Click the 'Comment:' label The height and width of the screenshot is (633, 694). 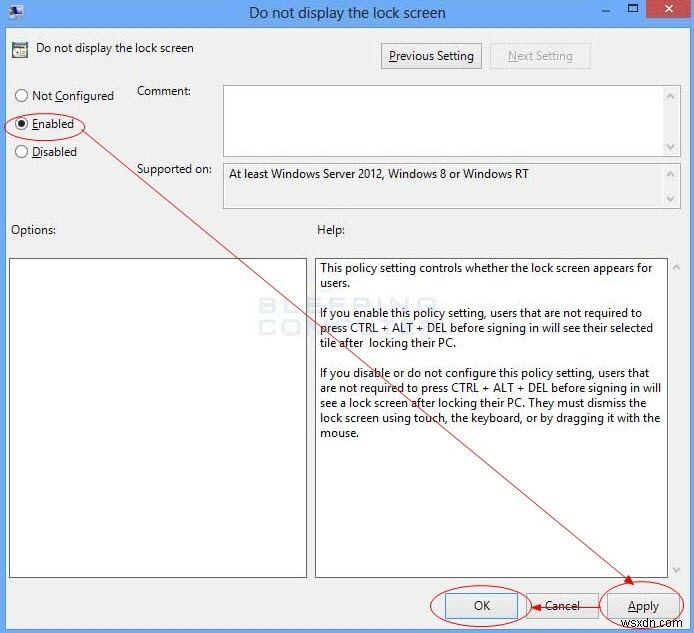click(x=164, y=91)
